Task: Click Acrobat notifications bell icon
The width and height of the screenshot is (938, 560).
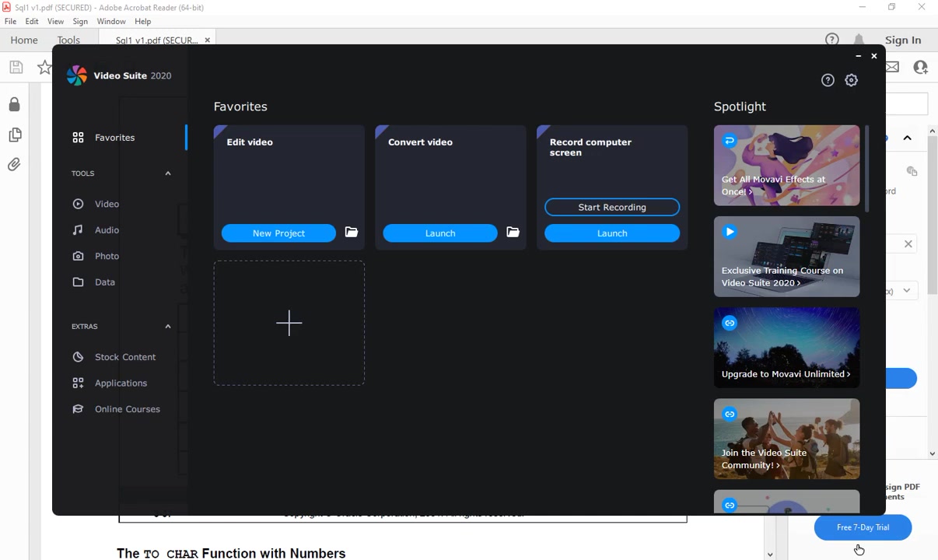Action: 859,40
